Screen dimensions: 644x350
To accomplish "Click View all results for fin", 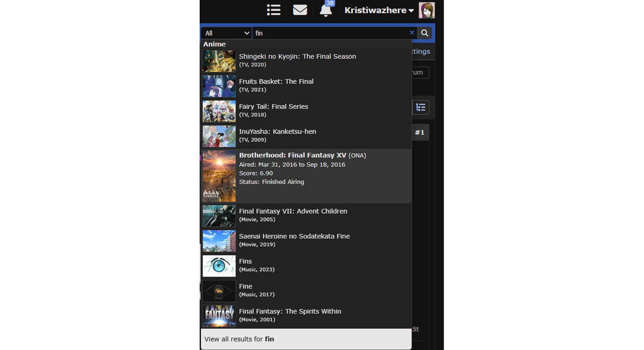I will [306, 339].
